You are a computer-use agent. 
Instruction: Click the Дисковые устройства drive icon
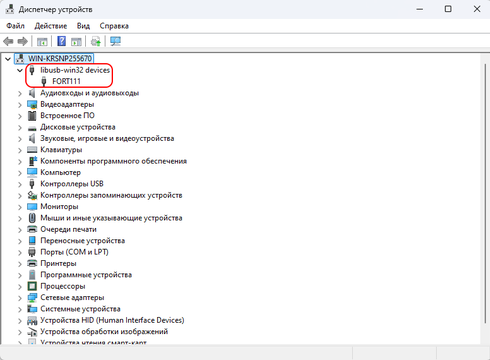click(x=32, y=128)
